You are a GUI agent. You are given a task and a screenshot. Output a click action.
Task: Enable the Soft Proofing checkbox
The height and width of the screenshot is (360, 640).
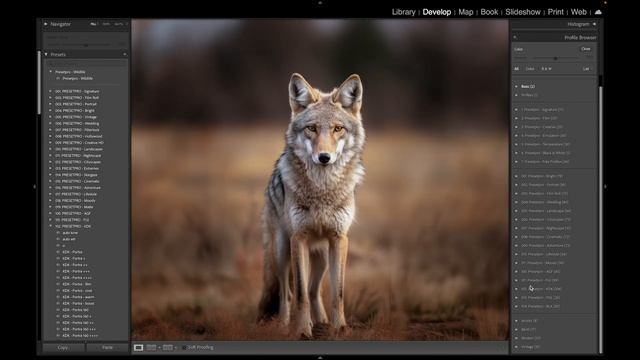(184, 347)
